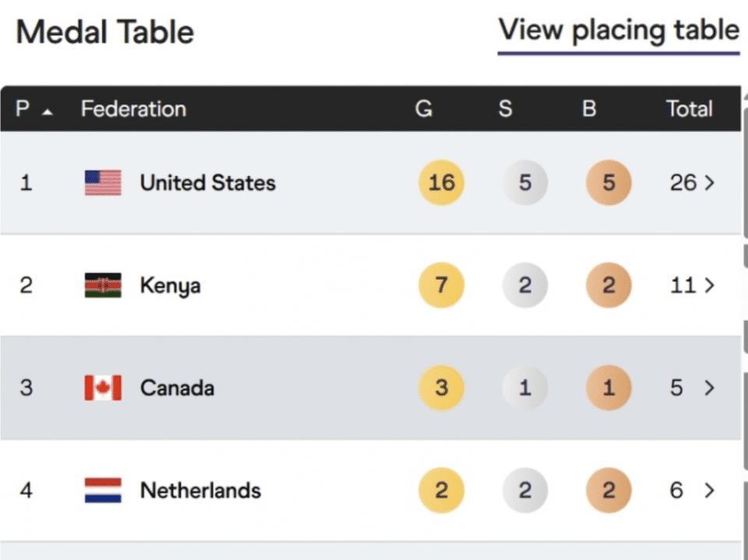The image size is (748, 560).
Task: Click Kenya's gold medal badge showing 7
Action: click(441, 285)
